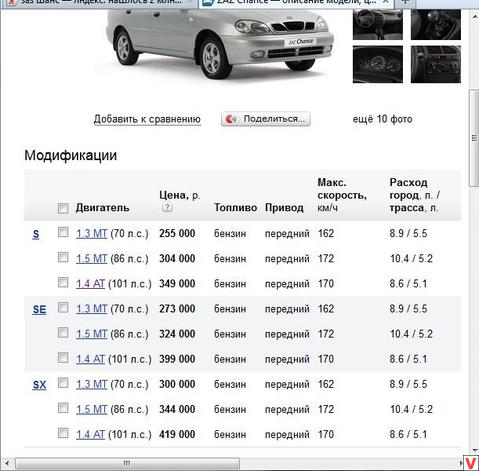Image resolution: width=479 pixels, height=471 pixels.
Task: Open 1.4 AT link in the 349 000 row
Action: point(90,284)
